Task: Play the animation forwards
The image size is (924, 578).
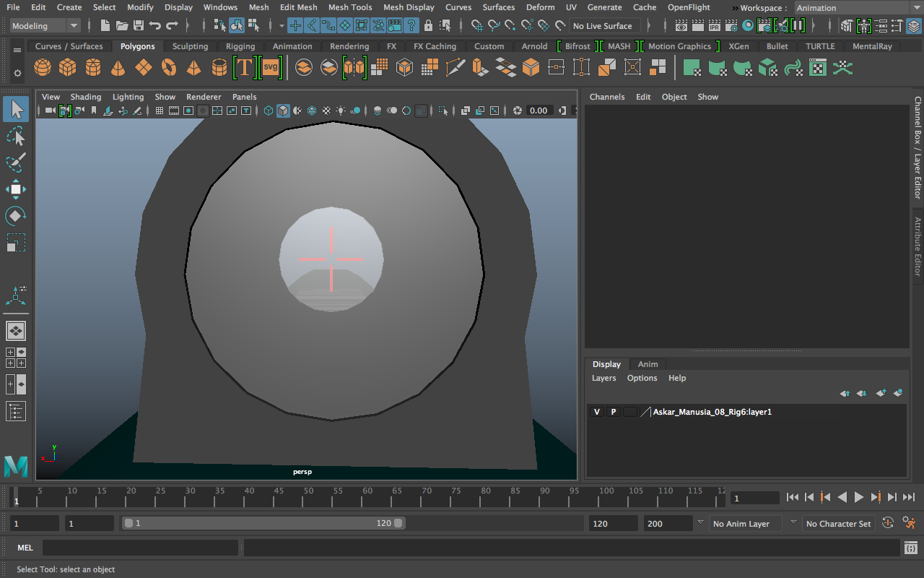Action: (x=859, y=497)
